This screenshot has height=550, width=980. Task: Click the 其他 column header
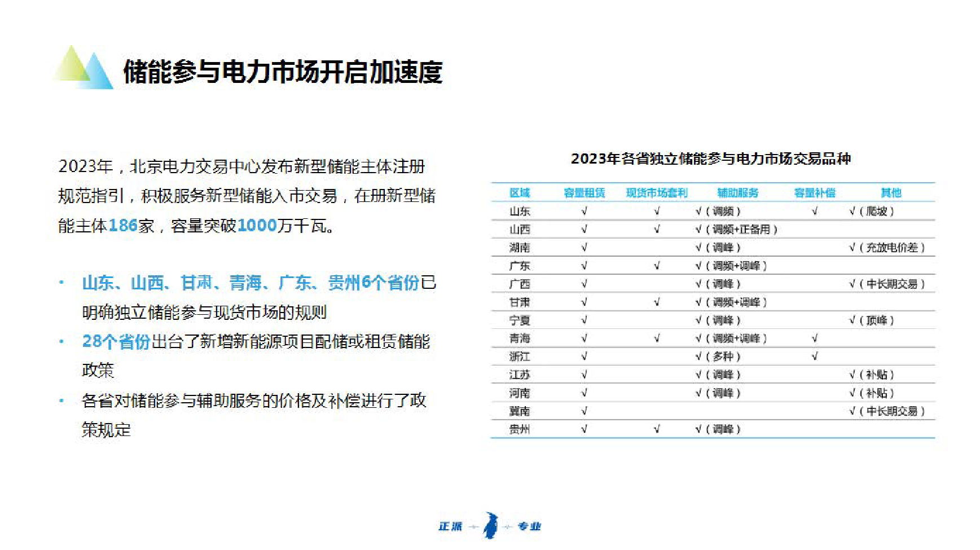(891, 193)
